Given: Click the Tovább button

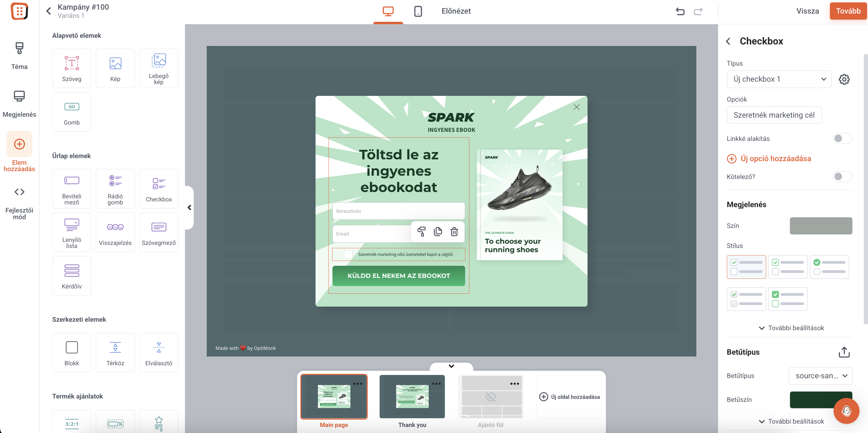Looking at the screenshot, I should point(848,11).
